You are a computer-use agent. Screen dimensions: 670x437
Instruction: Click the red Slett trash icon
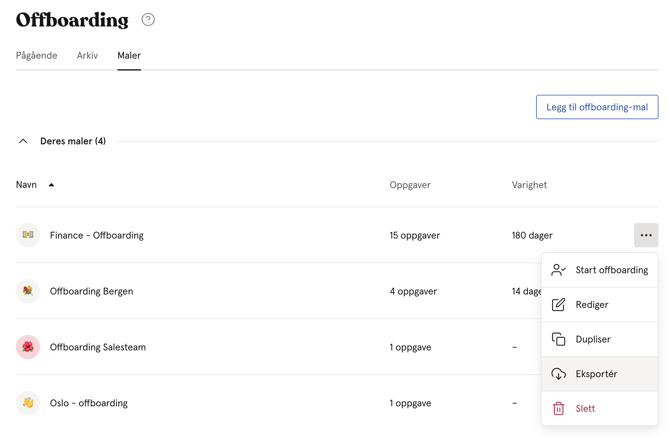point(558,408)
